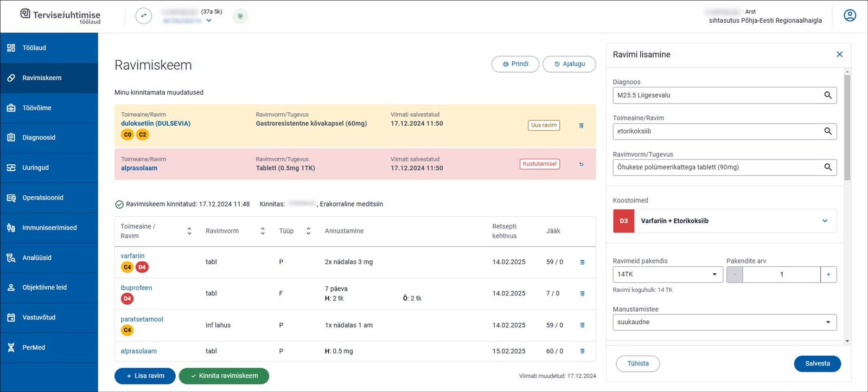The height and width of the screenshot is (392, 868).
Task: Open Analüüsid in the sidebar
Action: (x=37, y=258)
